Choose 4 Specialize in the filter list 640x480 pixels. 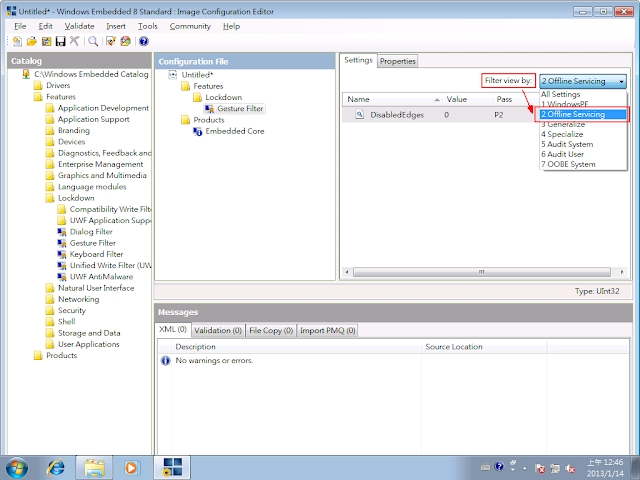point(562,134)
